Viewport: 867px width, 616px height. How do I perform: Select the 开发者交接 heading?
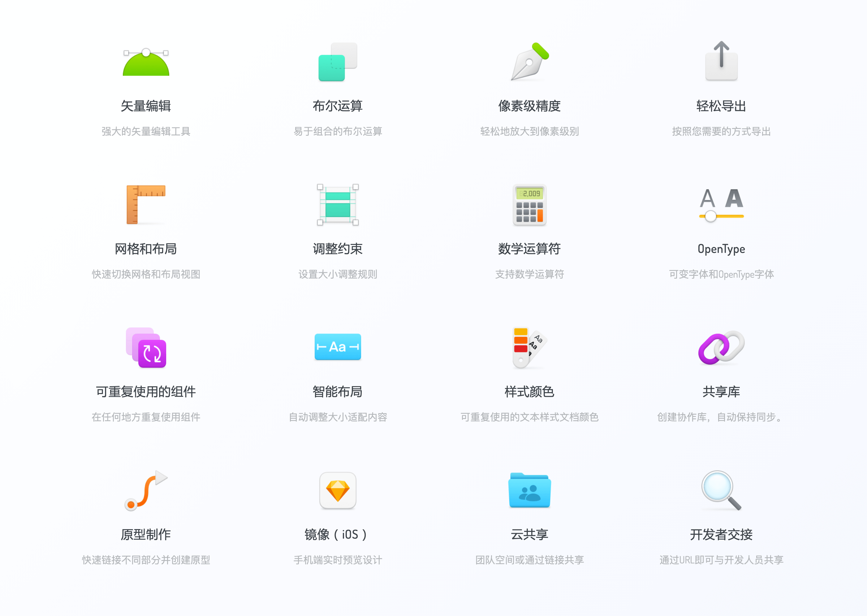[721, 534]
